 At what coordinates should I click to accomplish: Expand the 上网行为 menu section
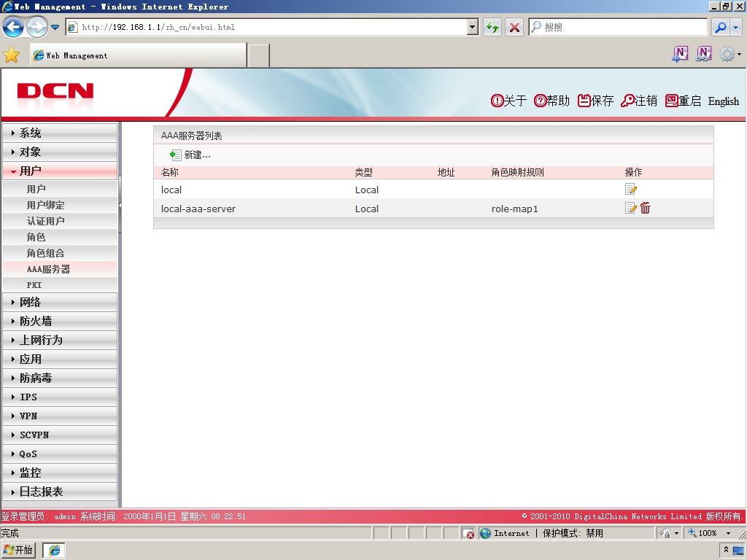coord(60,340)
